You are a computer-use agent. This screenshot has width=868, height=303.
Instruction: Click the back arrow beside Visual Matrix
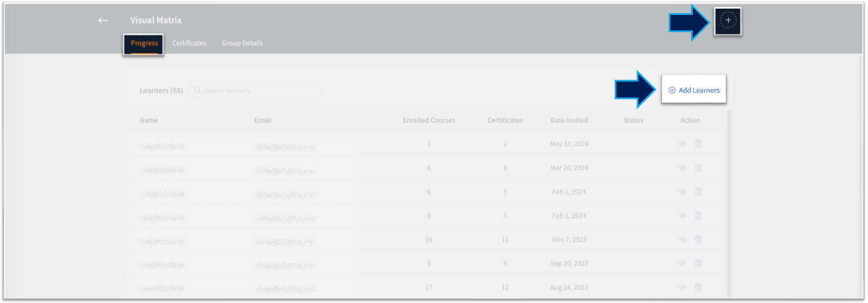(x=103, y=20)
